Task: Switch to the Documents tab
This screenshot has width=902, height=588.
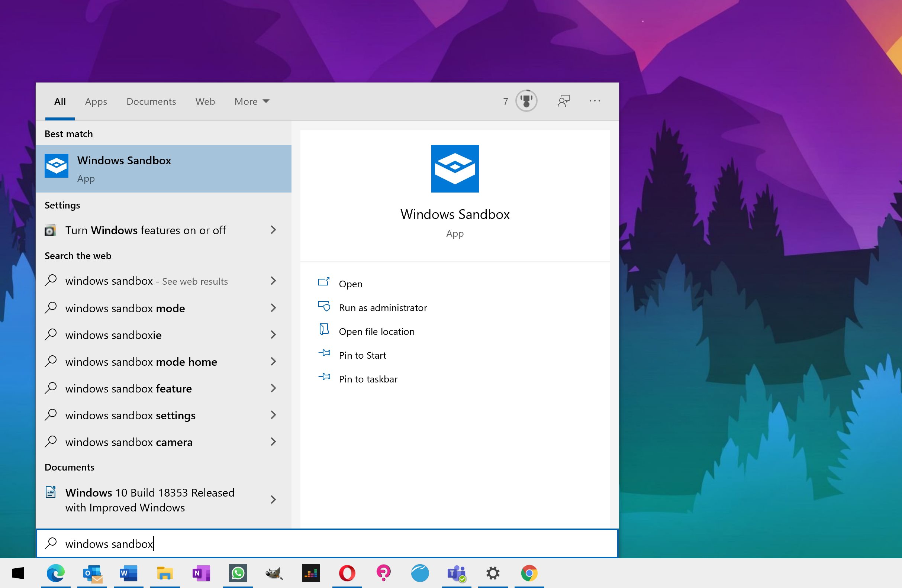Action: [x=151, y=101]
